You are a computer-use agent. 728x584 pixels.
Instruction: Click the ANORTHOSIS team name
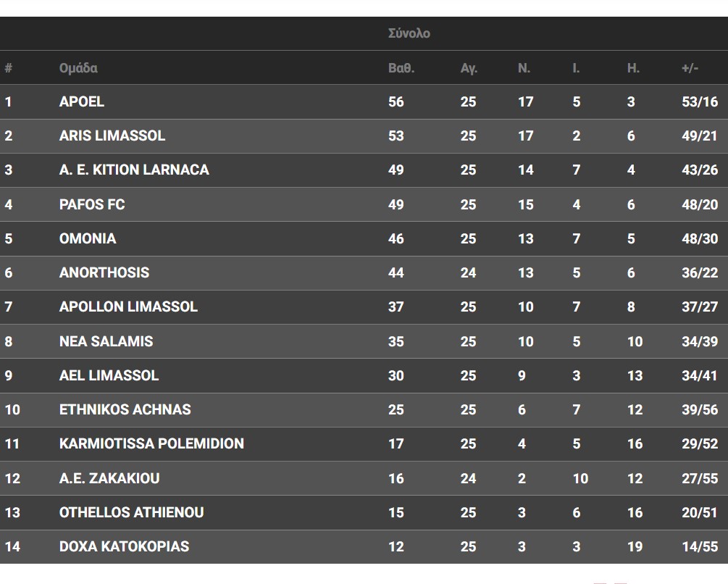pyautogui.click(x=104, y=272)
